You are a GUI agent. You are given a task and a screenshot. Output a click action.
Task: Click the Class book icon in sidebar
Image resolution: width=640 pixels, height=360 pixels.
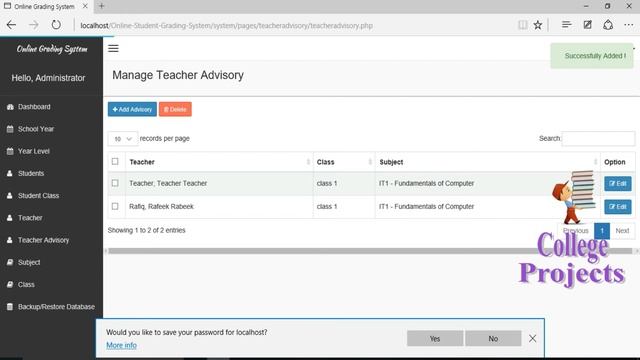click(10, 284)
